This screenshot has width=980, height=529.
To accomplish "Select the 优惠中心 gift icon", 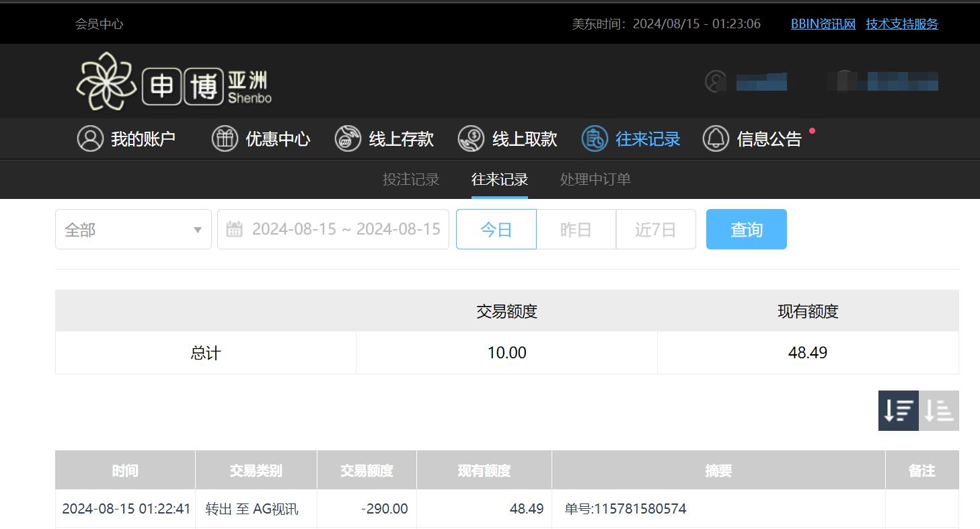I will click(225, 138).
